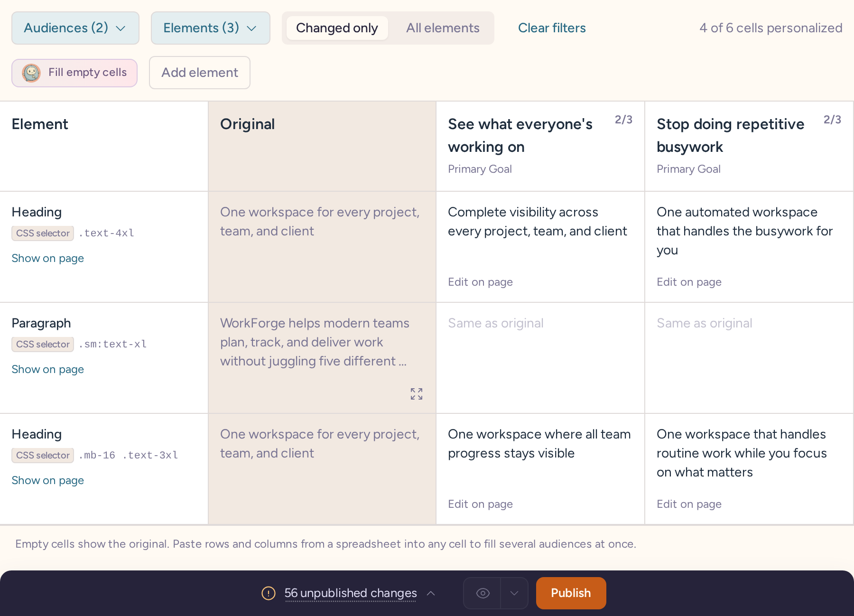The image size is (854, 616).
Task: Click the CSS selector badge for .text-4xl
Action: (43, 233)
